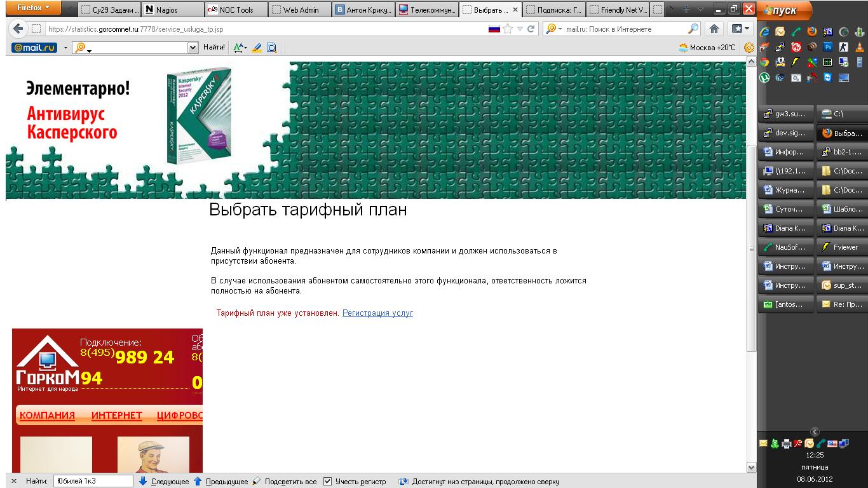Viewport: 868px width, 488px height.
Task: Switch to the gw3.su... taskbar window
Action: coord(785,114)
